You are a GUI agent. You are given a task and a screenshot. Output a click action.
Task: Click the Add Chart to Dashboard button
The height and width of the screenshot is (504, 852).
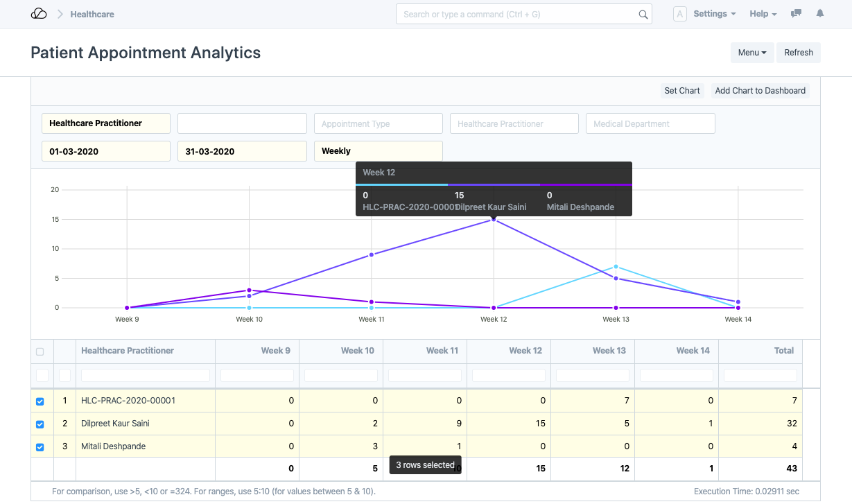coord(760,91)
